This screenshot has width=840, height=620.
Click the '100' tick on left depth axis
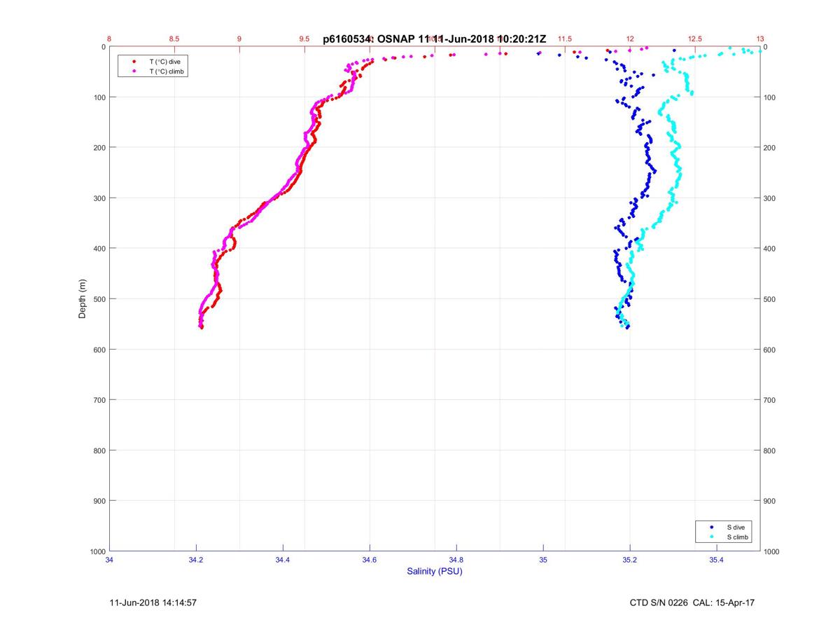click(x=99, y=97)
